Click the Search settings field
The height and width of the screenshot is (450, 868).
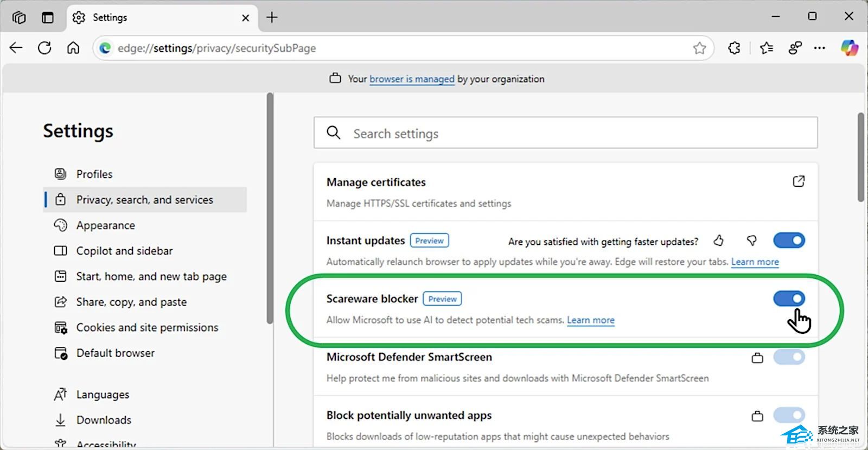point(565,133)
